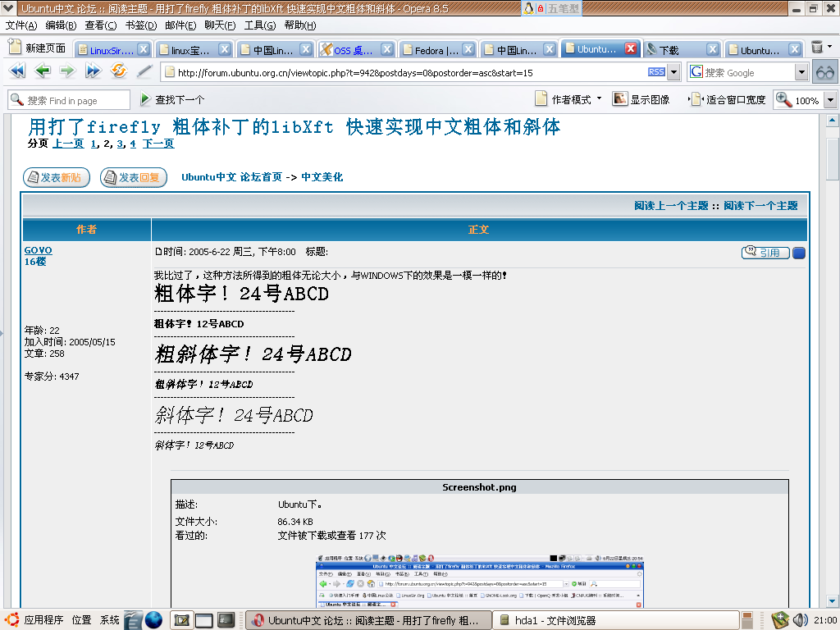Click the vertical scrollbar thumb
The image size is (840, 630).
pyautogui.click(x=832, y=157)
